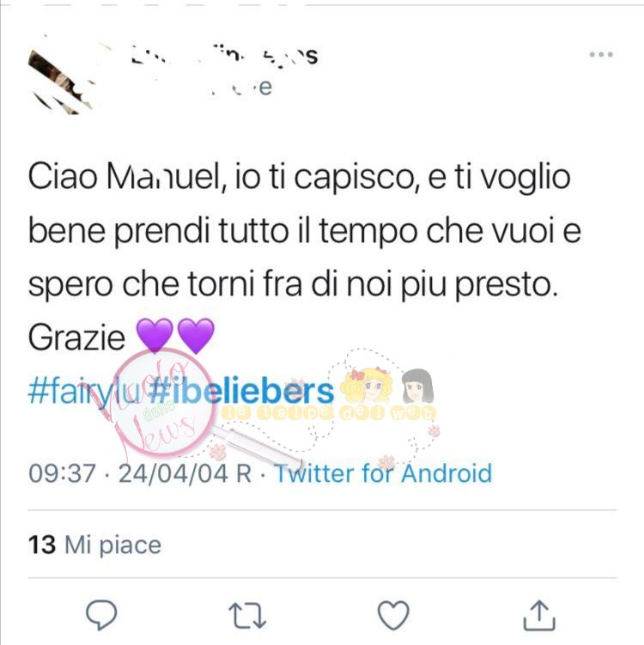The width and height of the screenshot is (644, 645).
Task: Open the #ibeliebers hashtag link
Action: click(240, 391)
